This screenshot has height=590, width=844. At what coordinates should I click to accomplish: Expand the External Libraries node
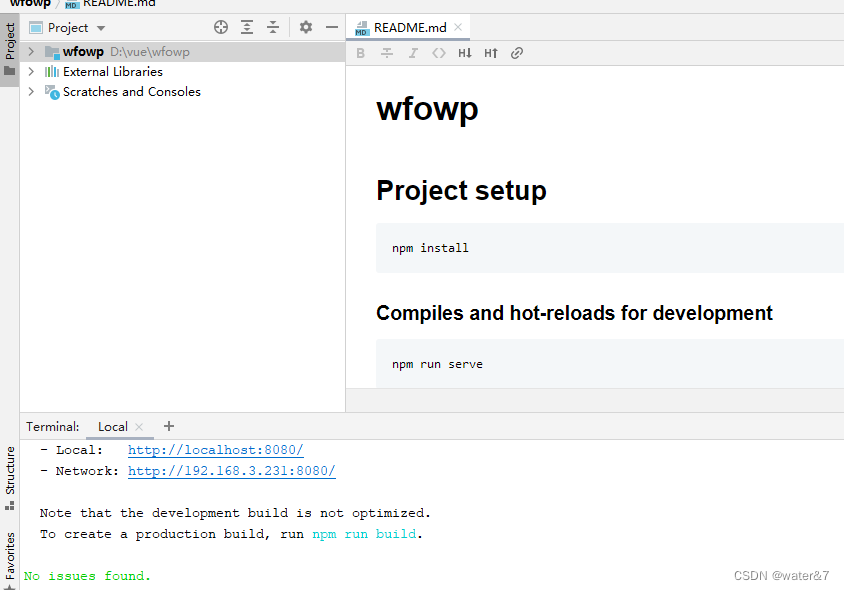pos(30,71)
